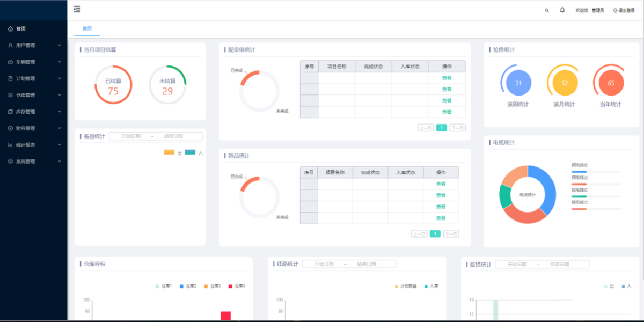This screenshot has width=644, height=322.
Task: Click the blue progress bar in 电缆统计
Action: tap(579, 172)
